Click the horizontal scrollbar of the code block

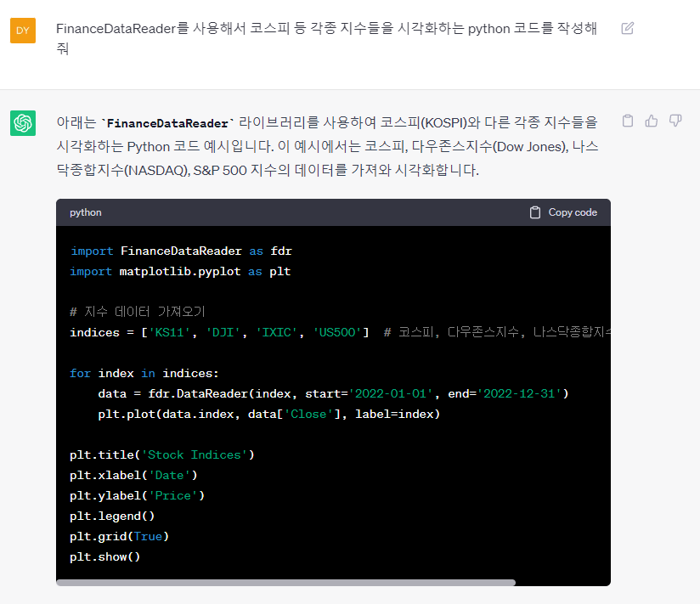pyautogui.click(x=285, y=583)
